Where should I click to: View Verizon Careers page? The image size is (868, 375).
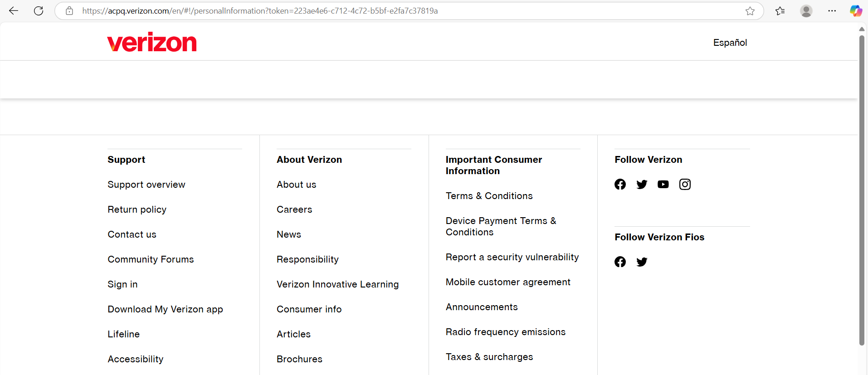[294, 209]
